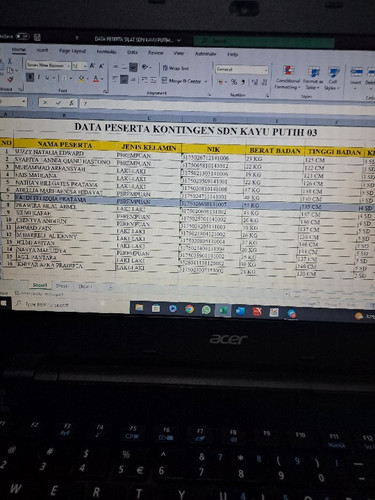Open the Borders dropdown
375x500 pixels.
tap(71, 78)
